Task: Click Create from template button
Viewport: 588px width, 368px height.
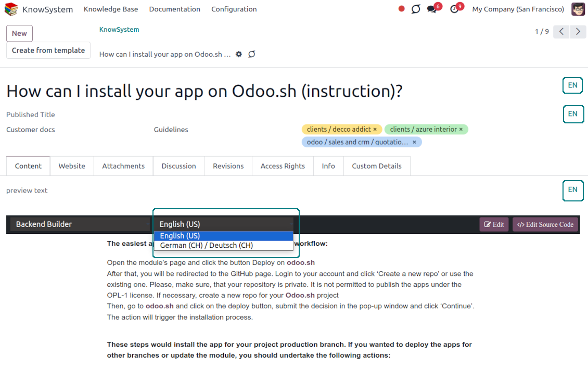Action: [48, 50]
